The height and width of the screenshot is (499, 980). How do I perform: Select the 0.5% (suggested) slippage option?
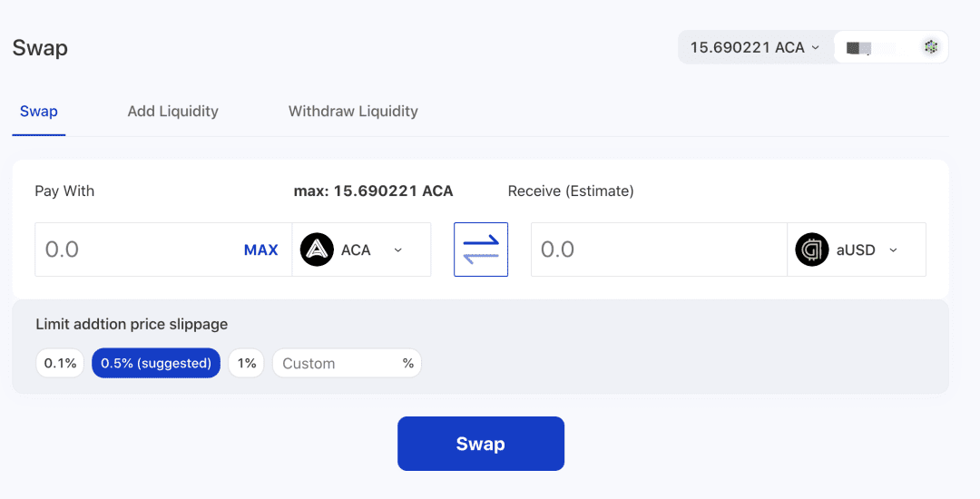[x=156, y=363]
